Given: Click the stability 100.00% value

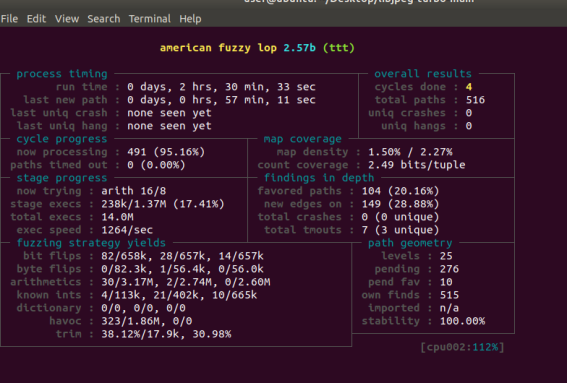Looking at the screenshot, I should tap(462, 321).
